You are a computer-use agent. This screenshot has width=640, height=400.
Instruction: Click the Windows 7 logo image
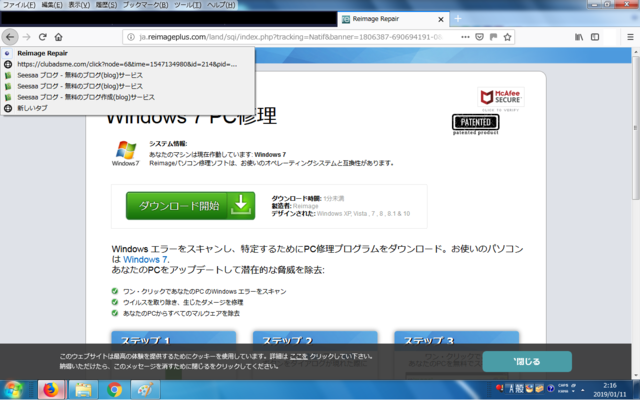coord(126,150)
